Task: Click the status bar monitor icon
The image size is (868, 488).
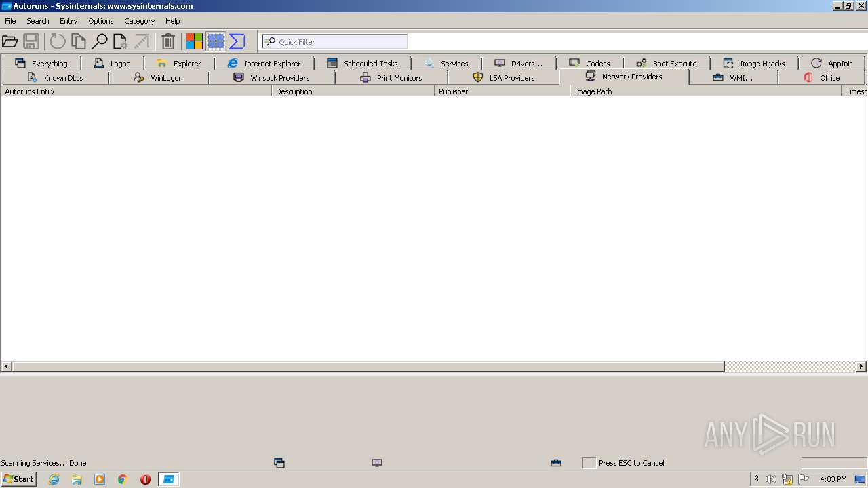Action: pos(377,463)
